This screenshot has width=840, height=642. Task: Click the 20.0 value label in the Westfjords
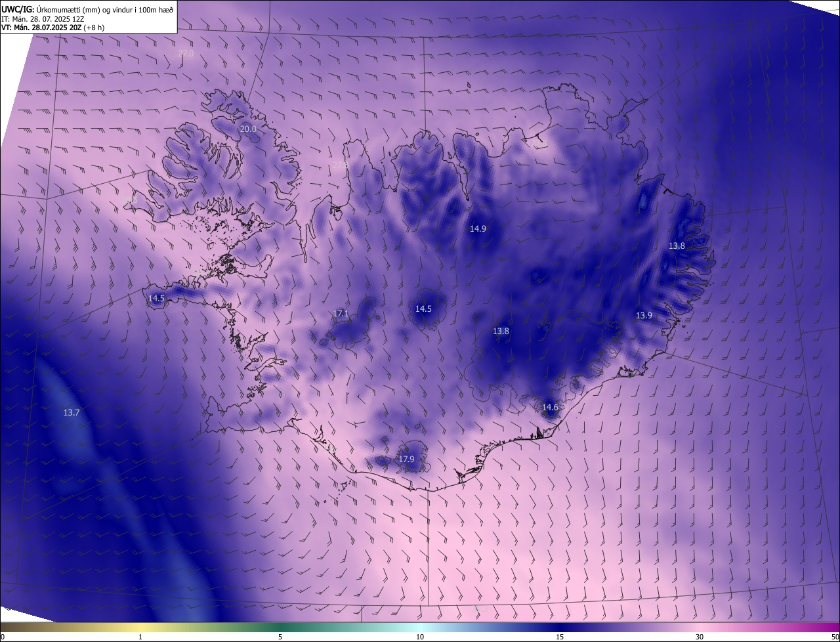coord(248,129)
